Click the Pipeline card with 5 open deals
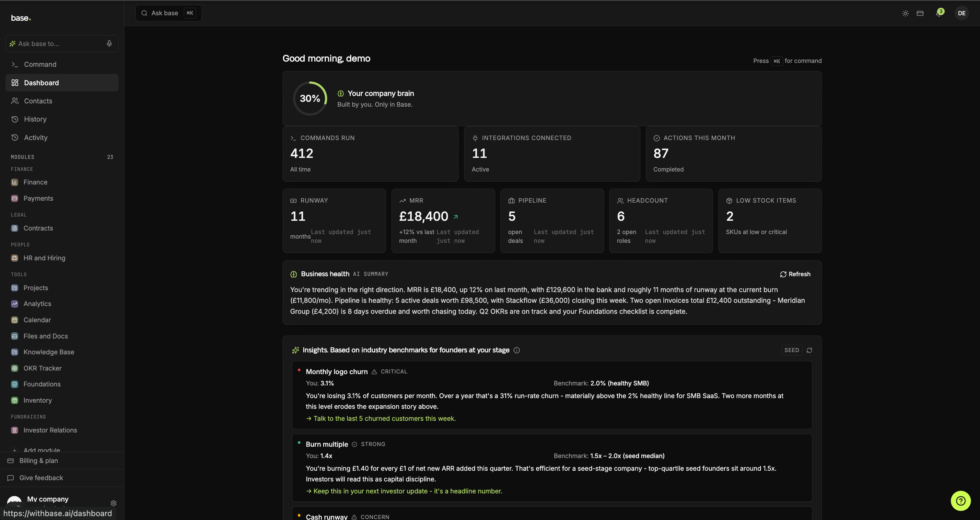Image resolution: width=980 pixels, height=520 pixels. click(x=552, y=221)
